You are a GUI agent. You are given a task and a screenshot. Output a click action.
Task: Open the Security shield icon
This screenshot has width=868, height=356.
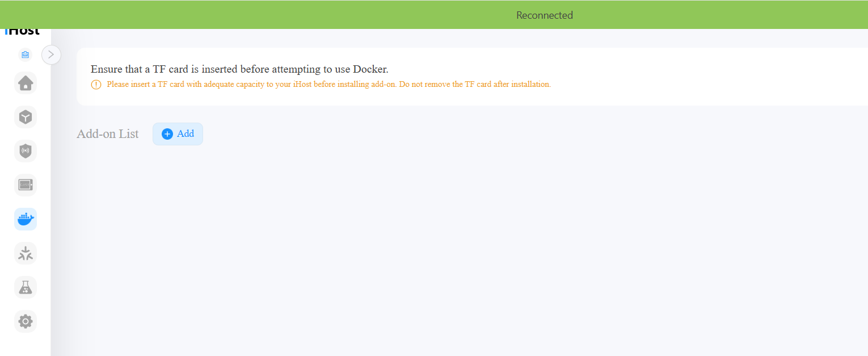26,151
